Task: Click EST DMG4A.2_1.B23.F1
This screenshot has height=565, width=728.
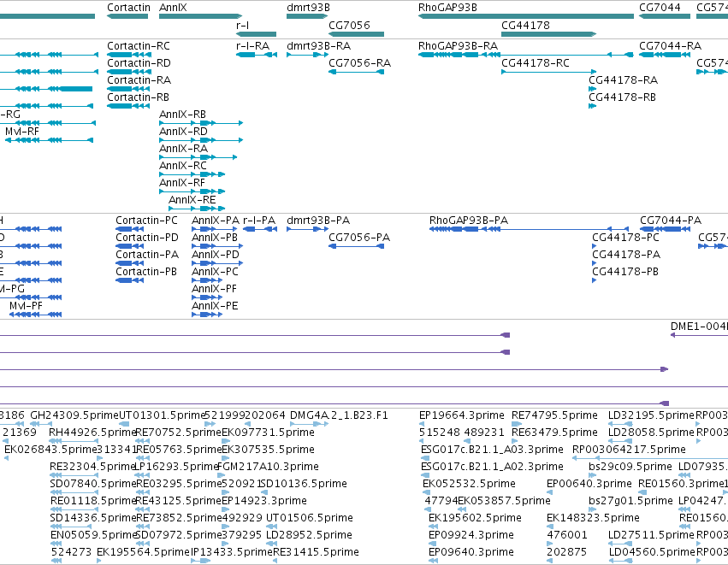Action: coord(339,415)
